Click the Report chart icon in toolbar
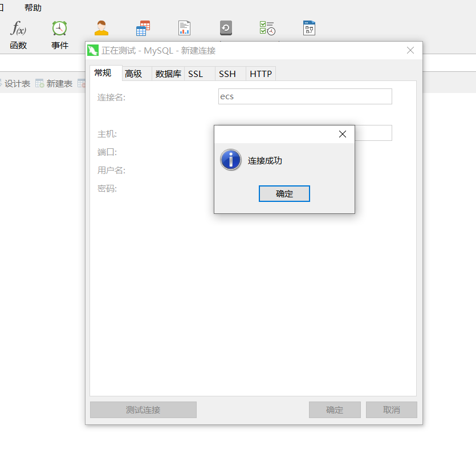The width and height of the screenshot is (476, 454). pyautogui.click(x=184, y=29)
